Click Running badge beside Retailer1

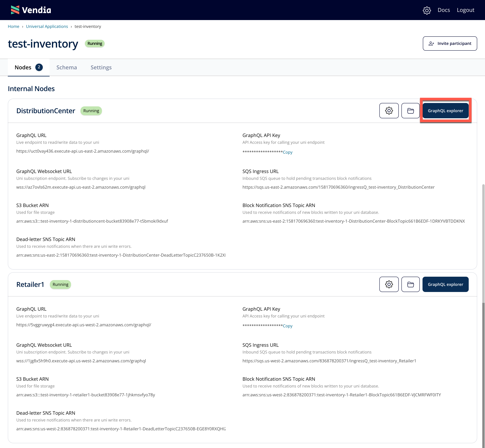(60, 284)
